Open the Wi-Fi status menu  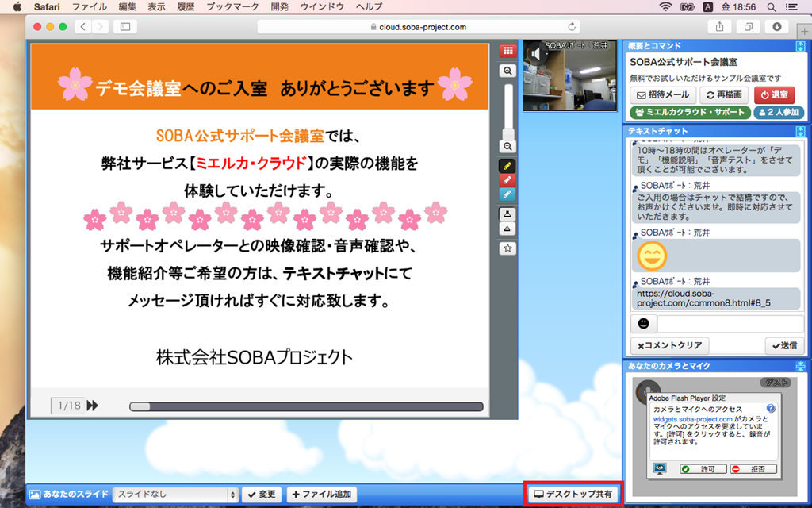pos(665,6)
